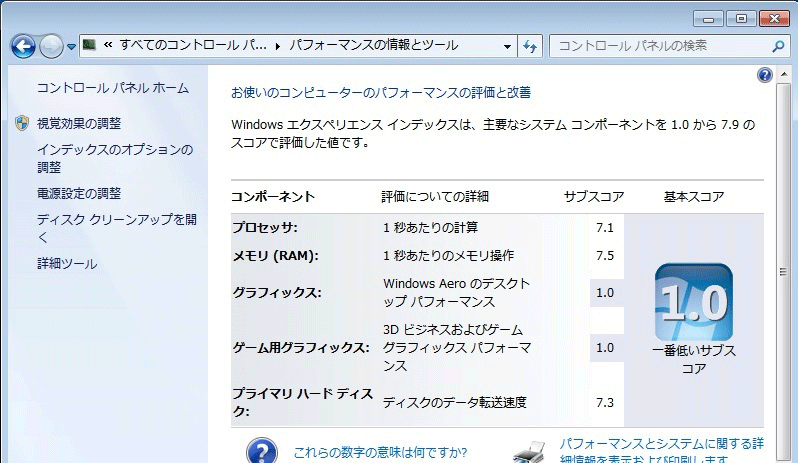Click the プロセッサ: row label
Viewport: 798px width, 463px height.
(265, 227)
